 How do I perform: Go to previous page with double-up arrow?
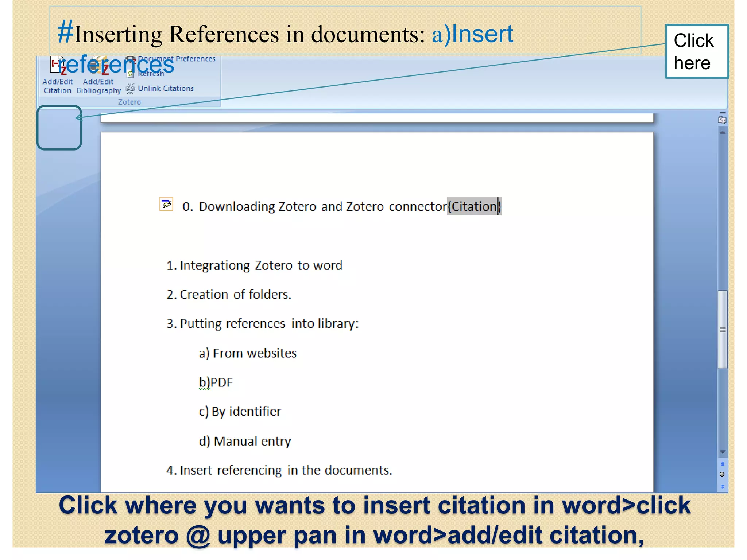coord(722,464)
